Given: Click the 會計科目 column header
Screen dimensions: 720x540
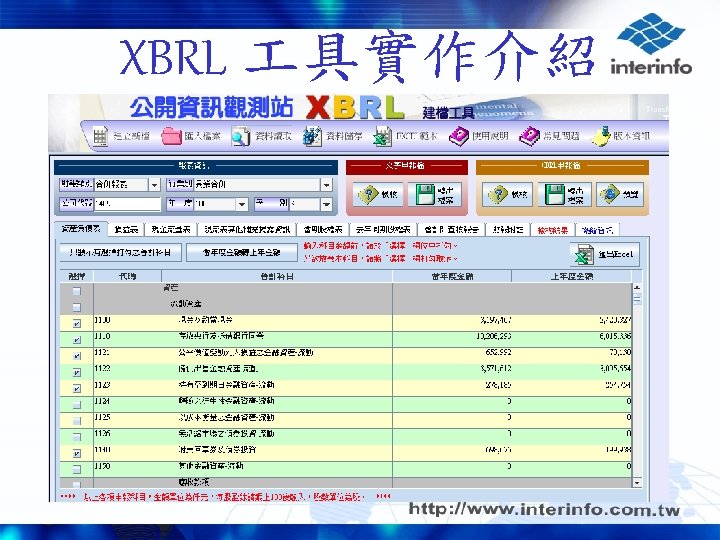Looking at the screenshot, I should click(277, 276).
